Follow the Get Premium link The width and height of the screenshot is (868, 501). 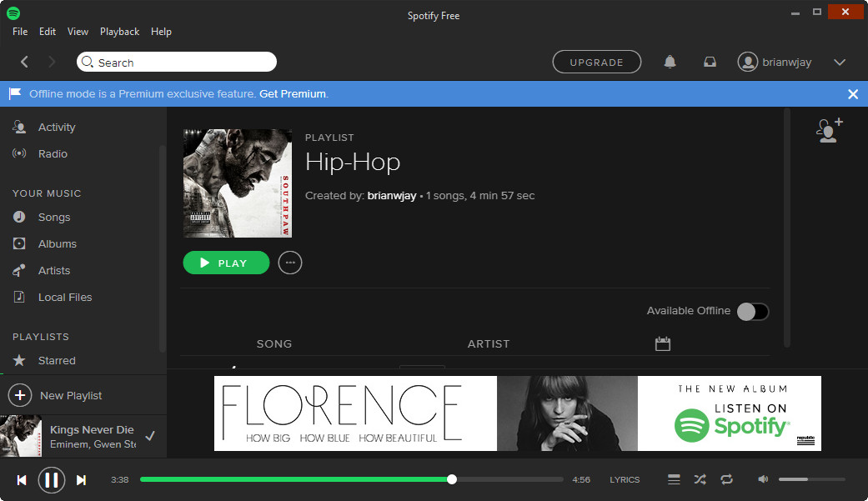pos(293,93)
